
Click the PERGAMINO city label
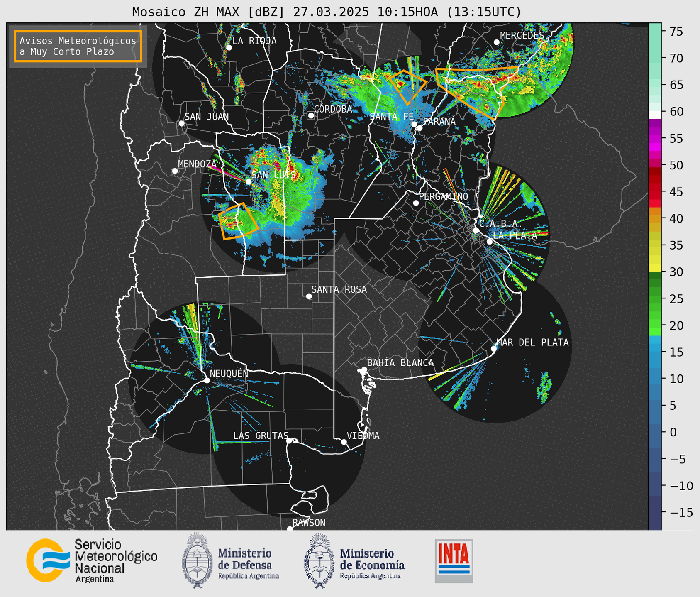444,196
